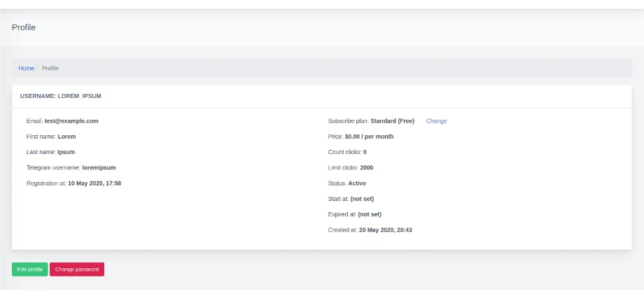This screenshot has width=644, height=299.
Task: Click the Home breadcrumb link
Action: click(x=26, y=69)
